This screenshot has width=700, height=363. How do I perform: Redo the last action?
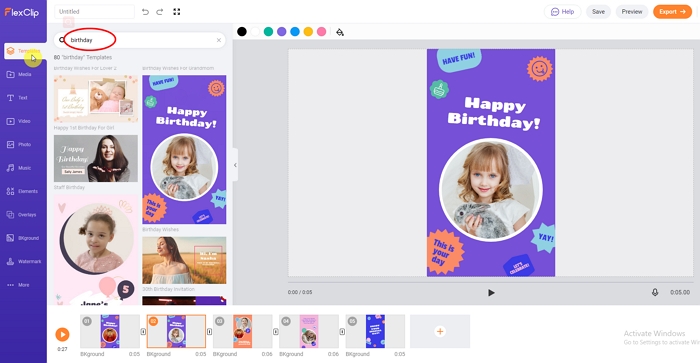pyautogui.click(x=159, y=12)
